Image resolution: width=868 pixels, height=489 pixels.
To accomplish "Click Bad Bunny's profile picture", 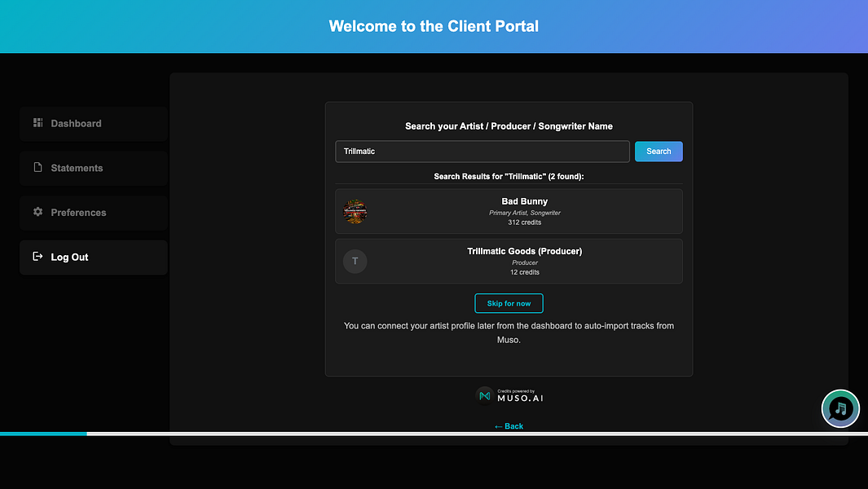I will pos(355,212).
